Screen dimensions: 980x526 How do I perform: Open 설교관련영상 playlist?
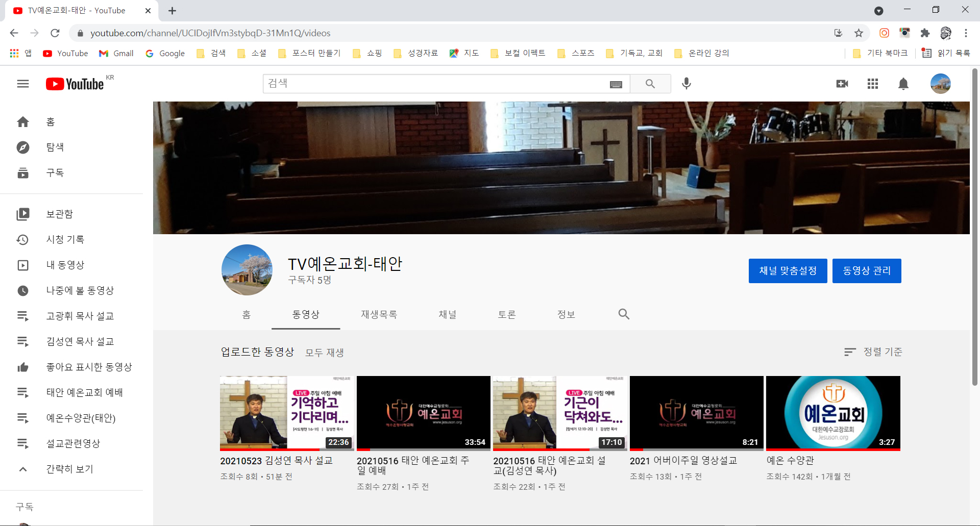[71, 444]
